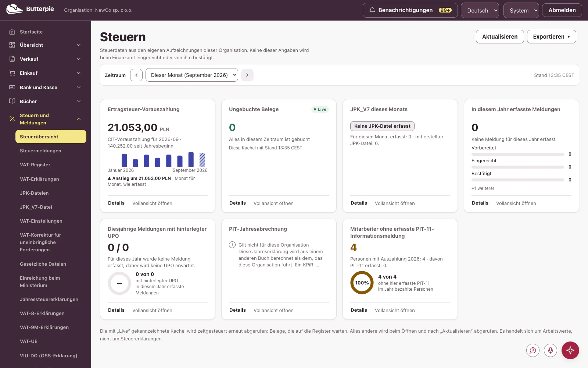Open Vollansicht for Ertragsteuer-Vorauszahlung
Screen dimensions: 588x368
[152, 203]
